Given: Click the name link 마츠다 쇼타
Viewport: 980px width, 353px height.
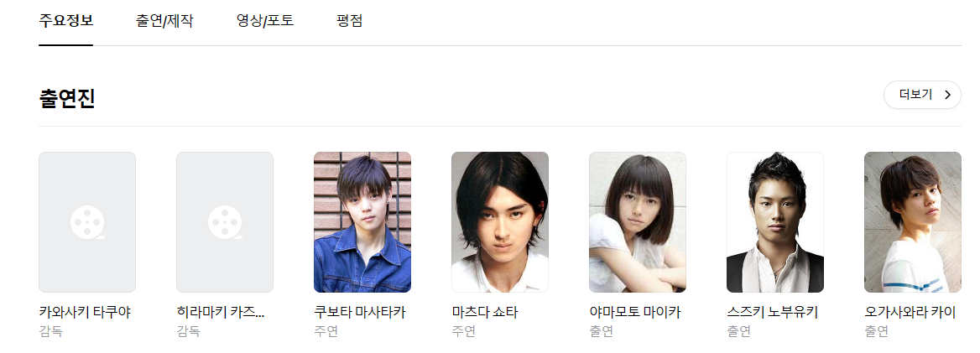Looking at the screenshot, I should point(484,313).
